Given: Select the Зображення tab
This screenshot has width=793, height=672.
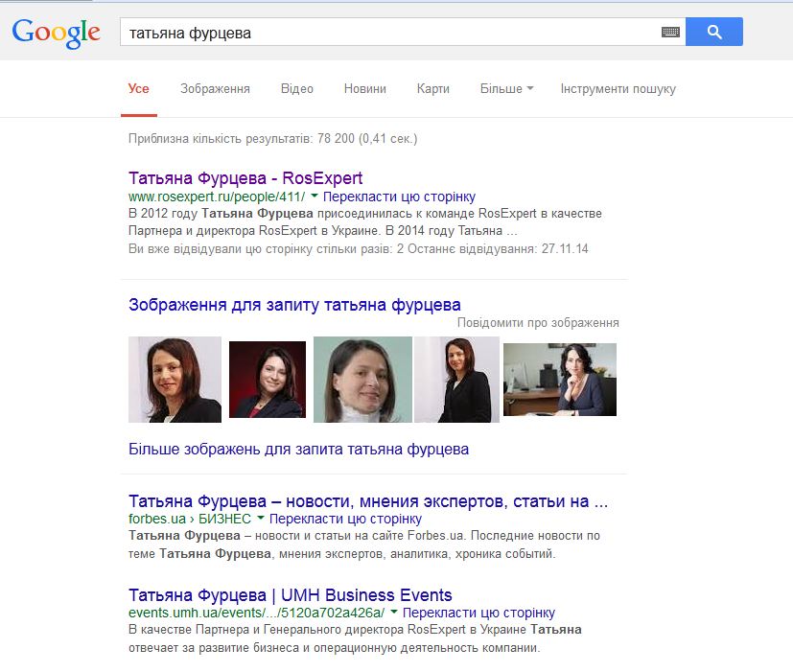Looking at the screenshot, I should [x=215, y=89].
